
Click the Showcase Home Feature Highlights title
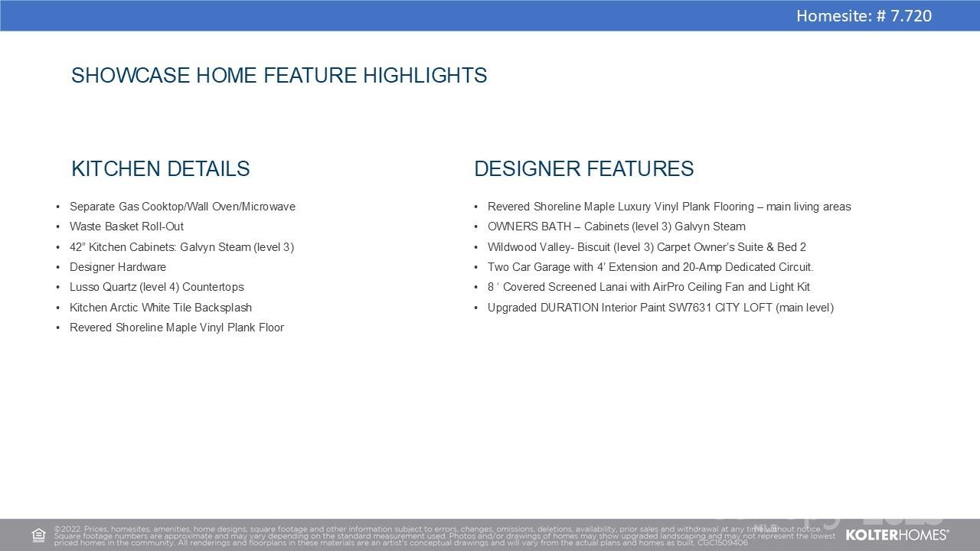279,75
